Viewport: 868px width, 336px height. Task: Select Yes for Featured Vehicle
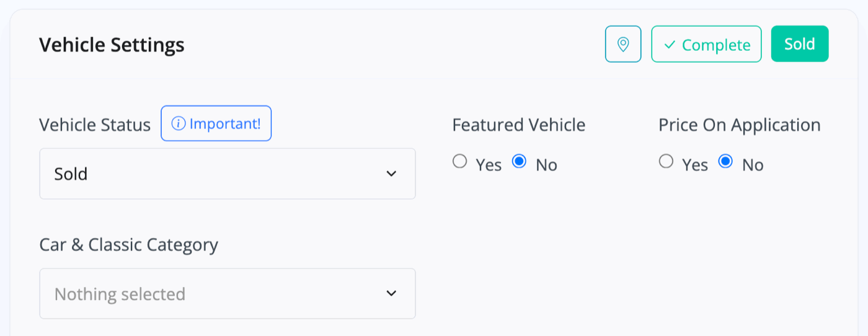(x=459, y=162)
